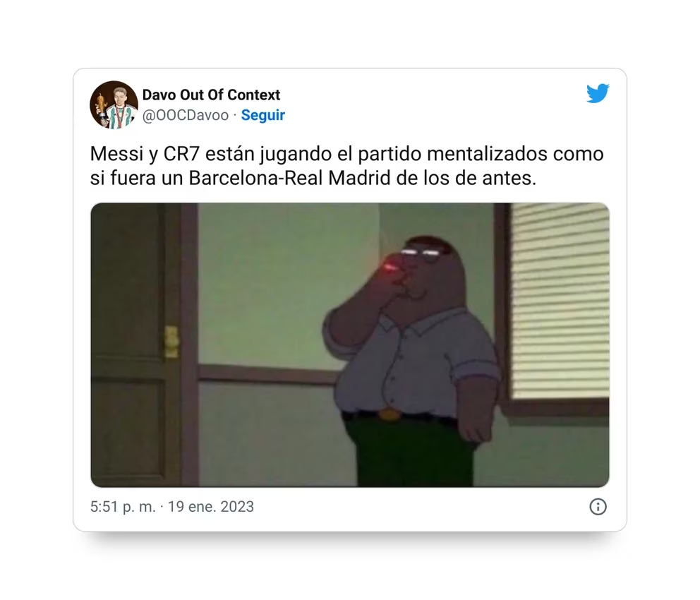Image resolution: width=700 pixels, height=600 pixels.
Task: Click Peter's gold belt buckle in the image
Action: (390, 414)
